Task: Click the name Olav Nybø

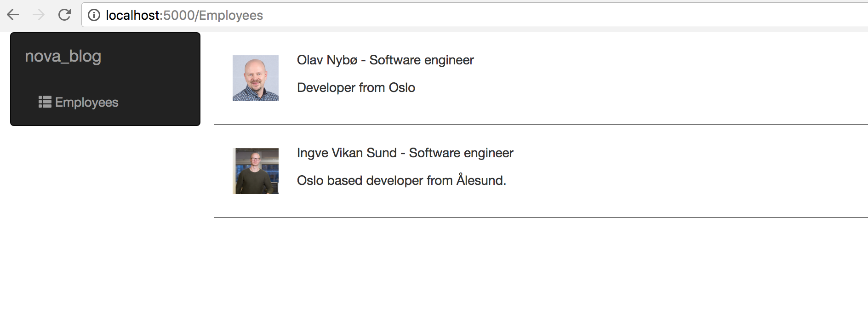Action: point(327,60)
